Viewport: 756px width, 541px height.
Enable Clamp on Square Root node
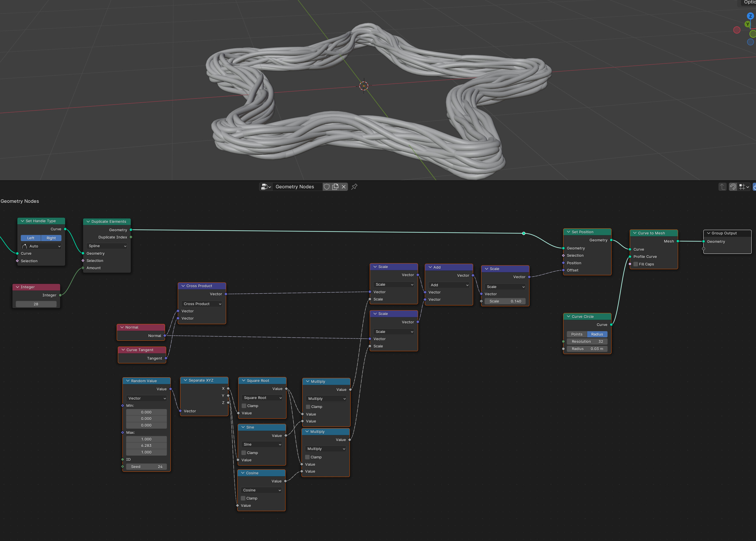(x=244, y=406)
